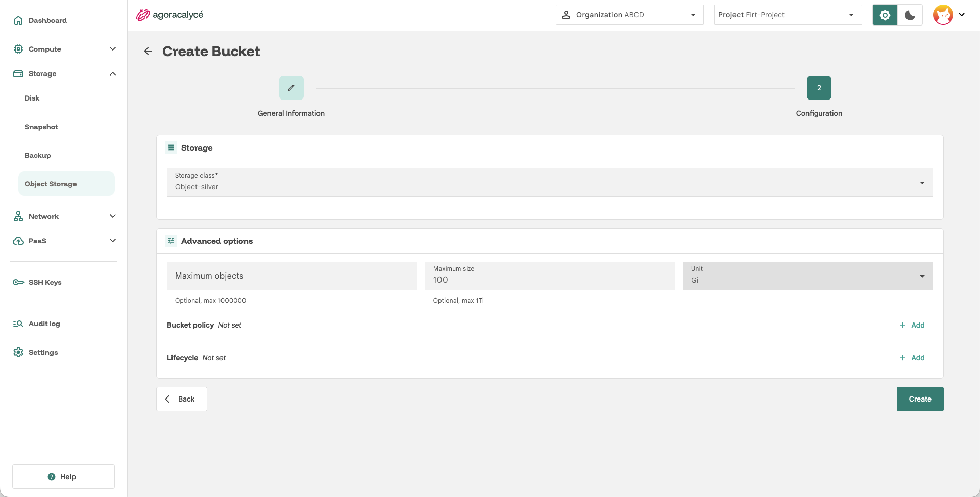This screenshot has height=497, width=980.
Task: Click the Advanced options sliders icon
Action: (171, 241)
